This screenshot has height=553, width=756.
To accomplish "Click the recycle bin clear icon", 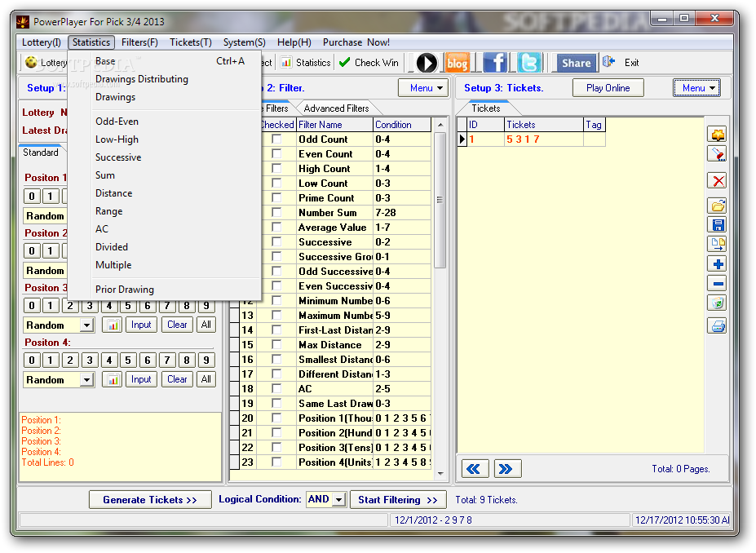I will (718, 303).
